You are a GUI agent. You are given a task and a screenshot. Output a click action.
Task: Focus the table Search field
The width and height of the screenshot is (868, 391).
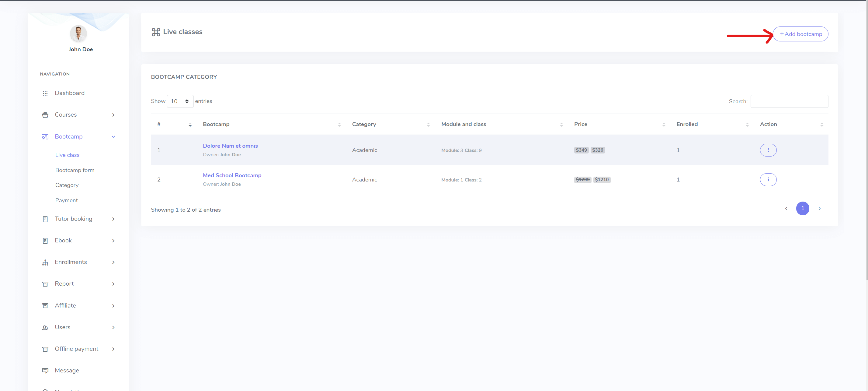pyautogui.click(x=789, y=101)
